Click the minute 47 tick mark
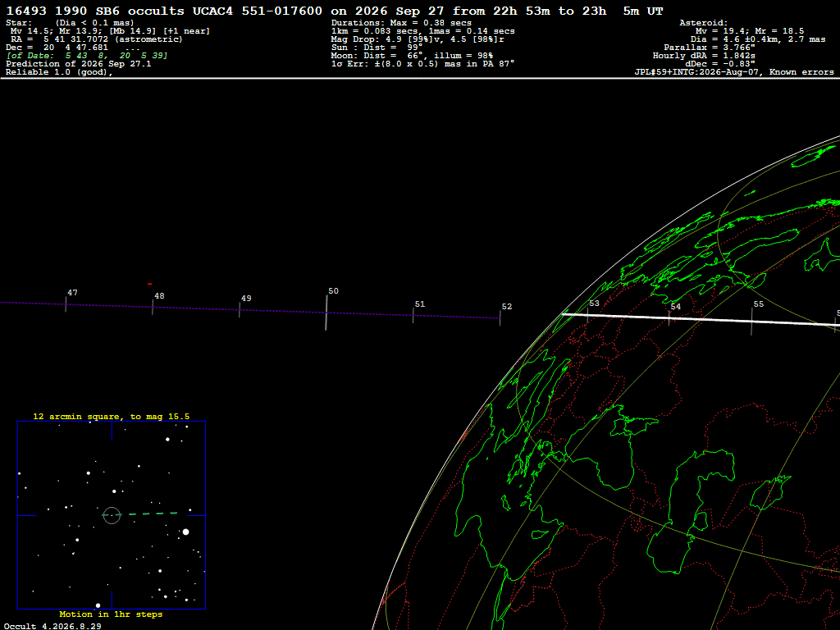 coord(66,305)
